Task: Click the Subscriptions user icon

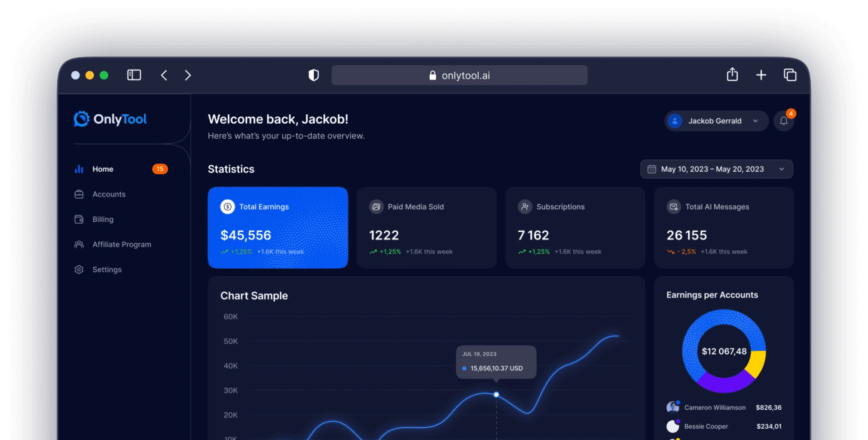Action: pyautogui.click(x=525, y=207)
